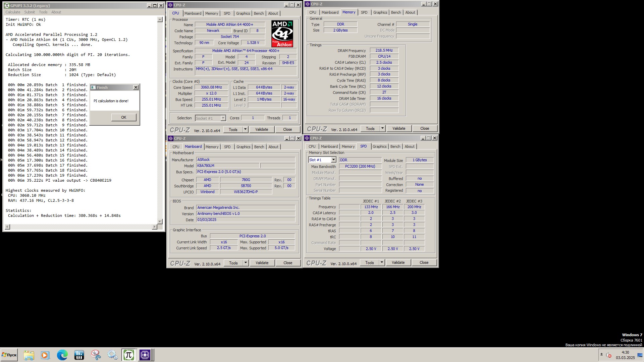The image size is (644, 362).
Task: Open the Slot #1 memory slot dropdown
Action: pos(333,160)
